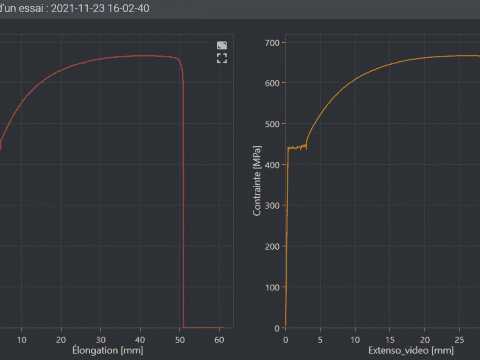This screenshot has width=480, height=360.
Task: Click the 30 tick on the Élongation axis
Action: click(x=101, y=340)
